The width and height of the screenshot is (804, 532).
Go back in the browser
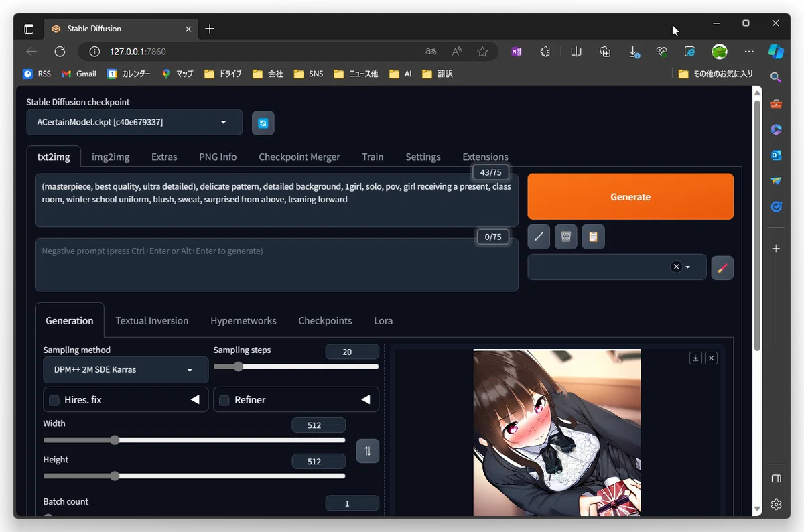coord(31,52)
